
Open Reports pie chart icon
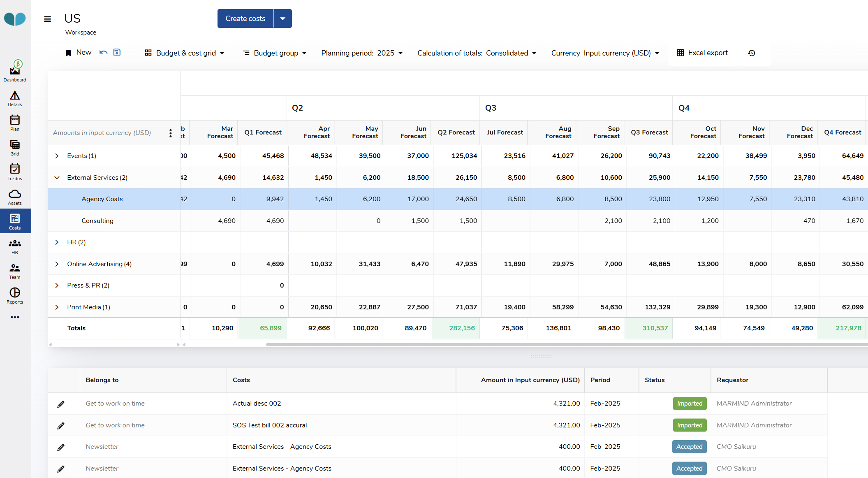click(x=15, y=295)
